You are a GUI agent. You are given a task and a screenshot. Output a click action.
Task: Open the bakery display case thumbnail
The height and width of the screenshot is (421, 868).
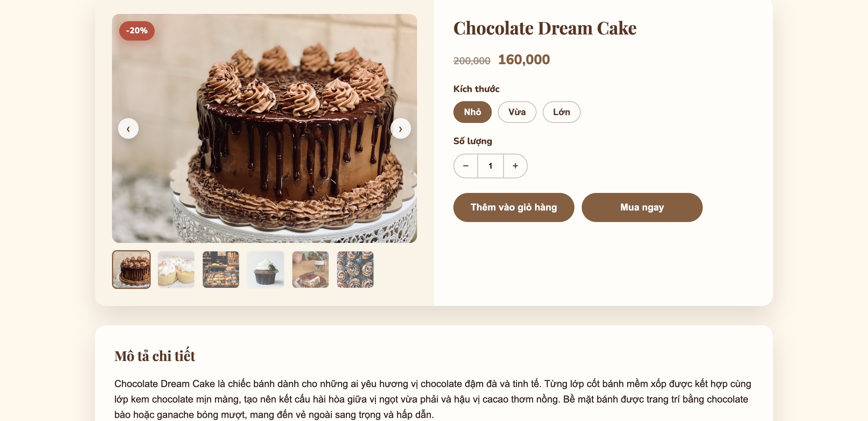[221, 269]
